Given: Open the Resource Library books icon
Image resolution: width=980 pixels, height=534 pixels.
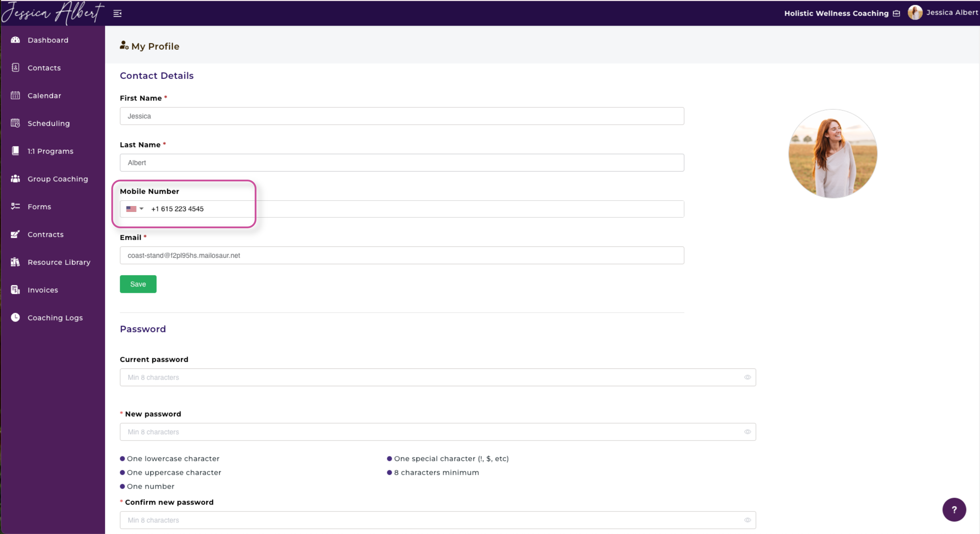Looking at the screenshot, I should coord(15,262).
